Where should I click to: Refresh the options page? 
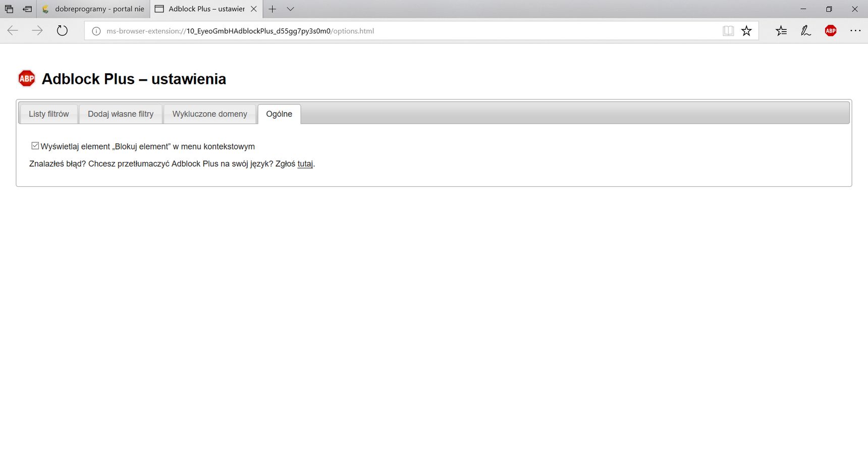coord(62,31)
